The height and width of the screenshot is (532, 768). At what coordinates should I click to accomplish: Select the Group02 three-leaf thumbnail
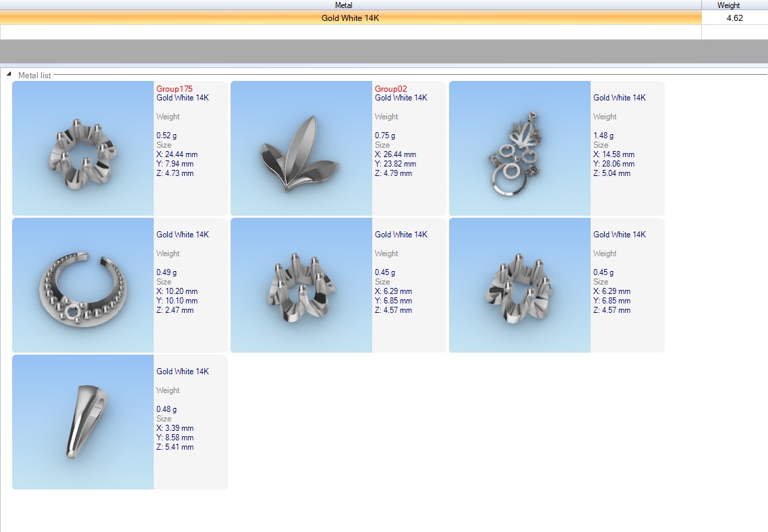[301, 148]
